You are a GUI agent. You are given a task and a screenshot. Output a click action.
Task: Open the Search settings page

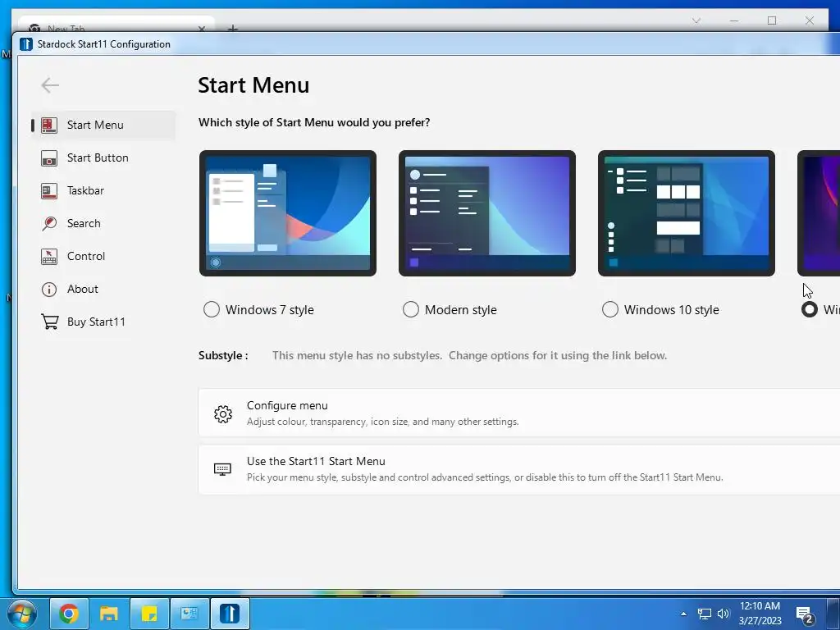(103, 223)
